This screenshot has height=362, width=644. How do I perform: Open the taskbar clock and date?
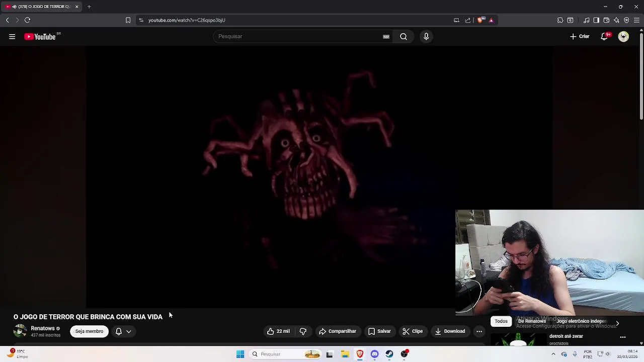(x=627, y=354)
